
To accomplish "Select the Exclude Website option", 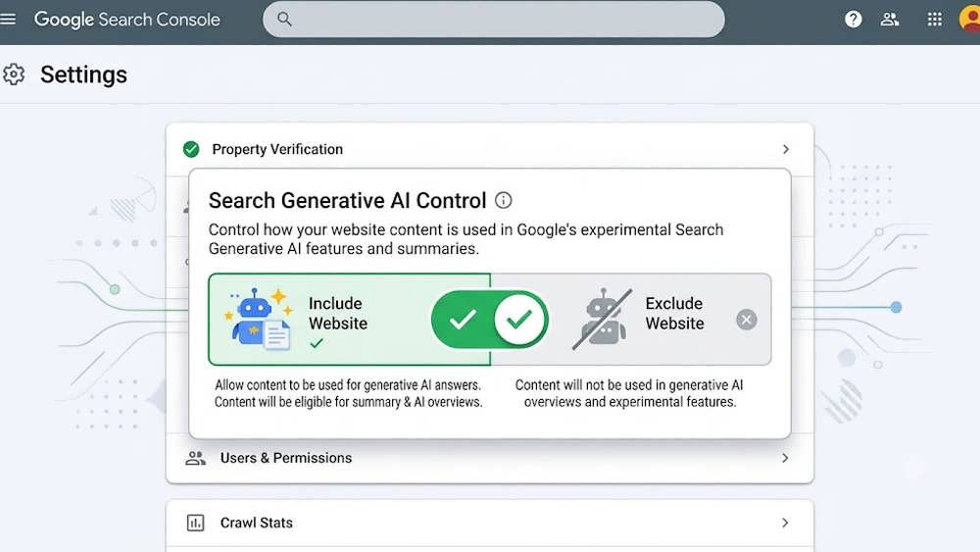I will [x=630, y=320].
